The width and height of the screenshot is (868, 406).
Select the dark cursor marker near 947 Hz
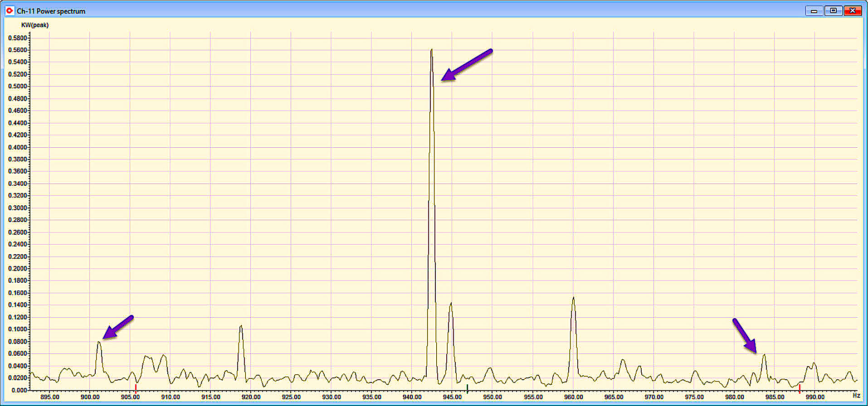pyautogui.click(x=467, y=388)
